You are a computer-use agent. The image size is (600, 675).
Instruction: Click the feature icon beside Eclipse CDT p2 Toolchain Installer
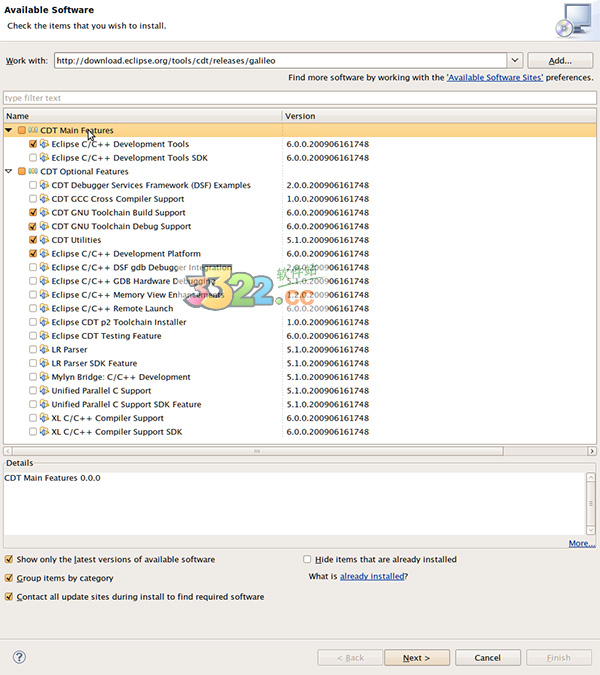click(44, 322)
